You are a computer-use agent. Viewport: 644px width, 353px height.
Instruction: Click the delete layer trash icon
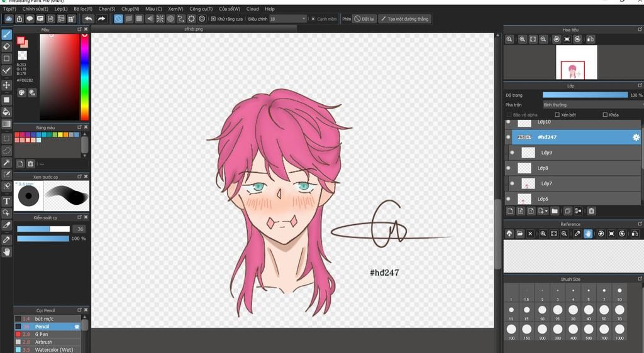pyautogui.click(x=591, y=211)
